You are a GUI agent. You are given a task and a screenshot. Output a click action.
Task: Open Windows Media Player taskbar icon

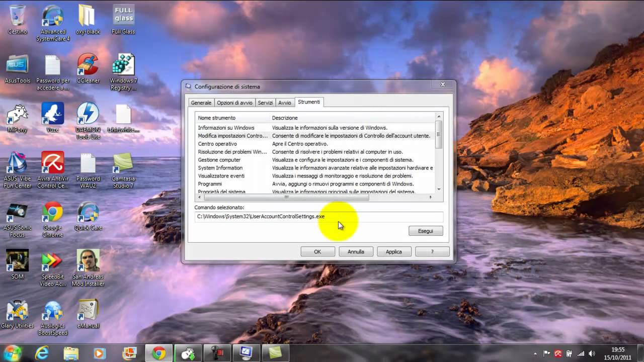click(100, 353)
